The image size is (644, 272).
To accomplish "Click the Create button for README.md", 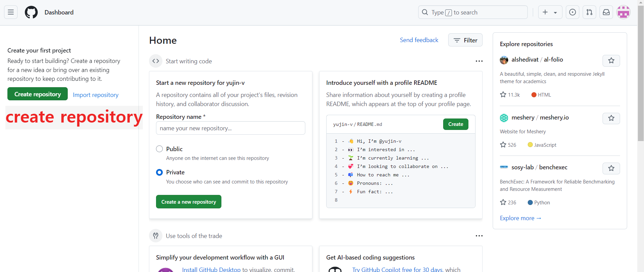I will [456, 124].
